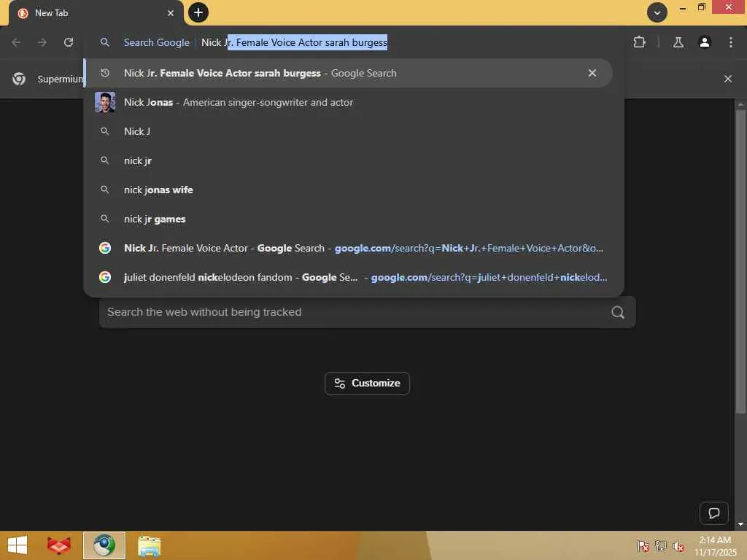Open the taskbar clock showing 2:14 AM

coord(715,545)
